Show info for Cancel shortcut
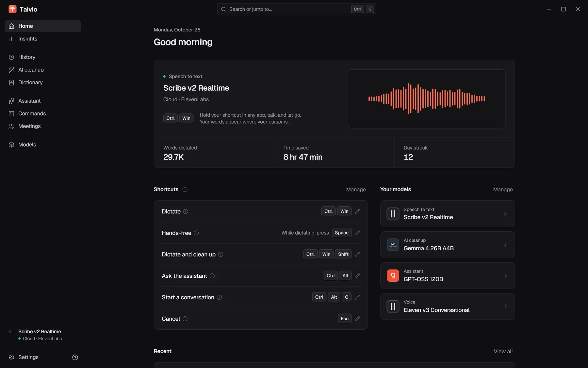Screen dimensions: 588x368 (x=185, y=319)
